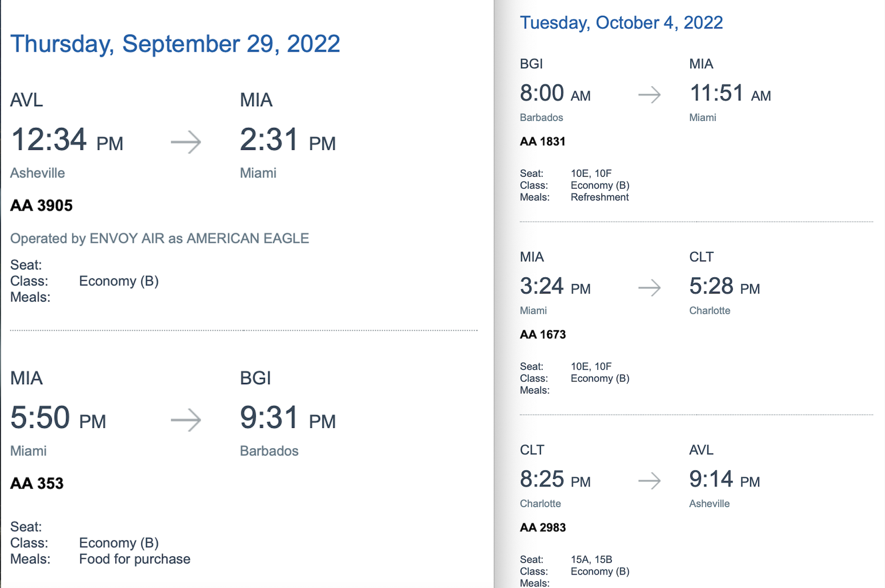
Task: Click the 5:28 PM Charlotte arrival time
Action: (725, 287)
